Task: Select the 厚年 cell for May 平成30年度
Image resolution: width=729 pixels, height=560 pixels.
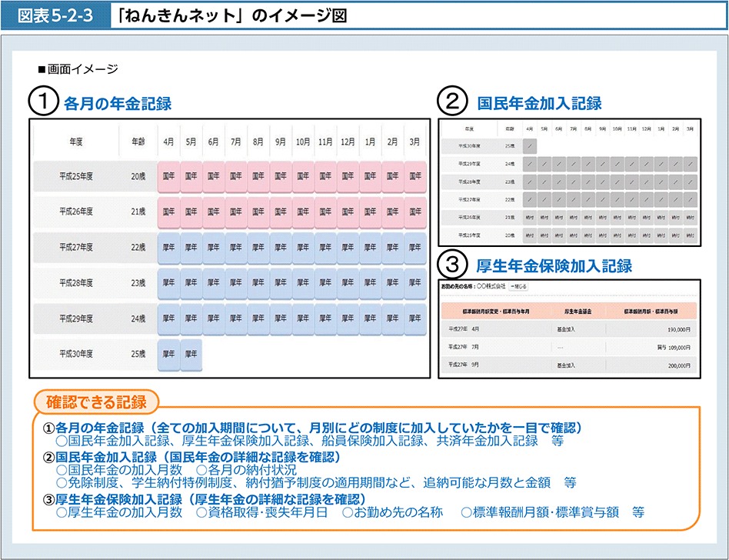Action: (191, 355)
